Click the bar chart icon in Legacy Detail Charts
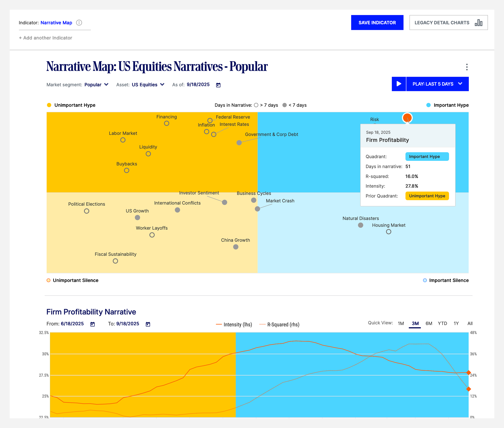Viewport: 504px width, 428px height. coord(478,23)
